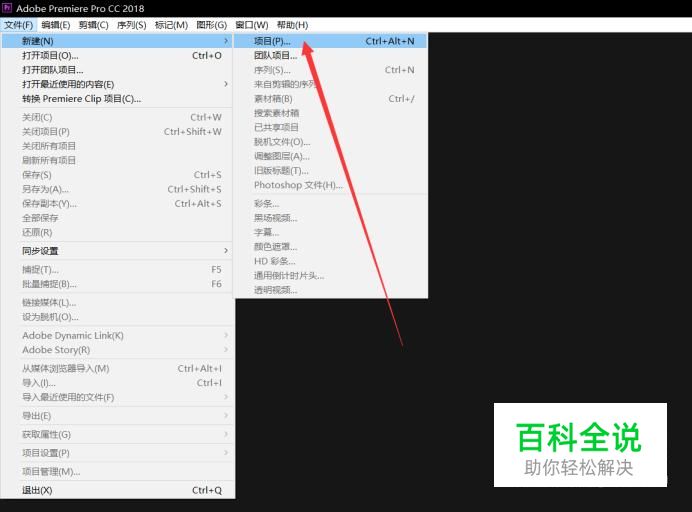Open the 帮助(H) menu

point(292,25)
